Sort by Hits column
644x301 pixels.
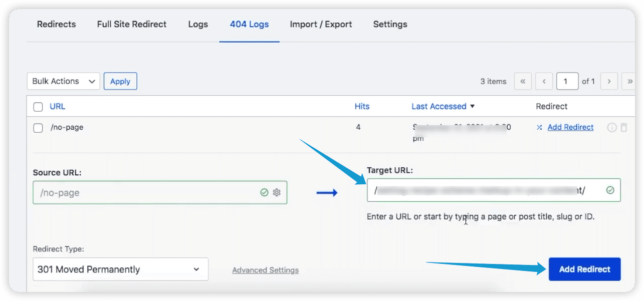pyautogui.click(x=362, y=106)
